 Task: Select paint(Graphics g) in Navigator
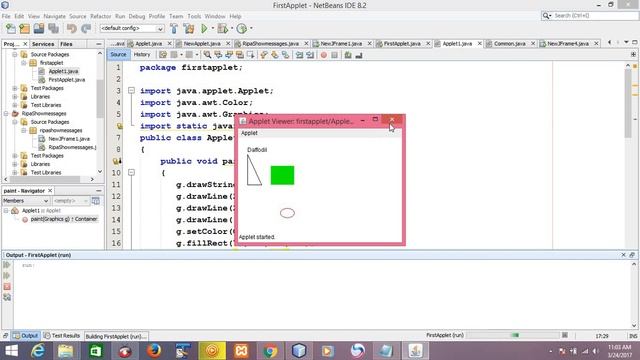[64, 219]
